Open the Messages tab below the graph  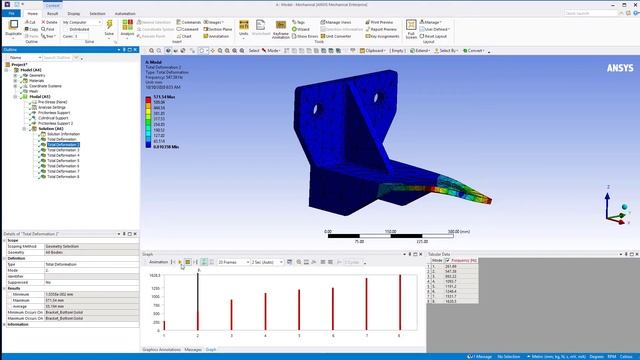(193, 350)
